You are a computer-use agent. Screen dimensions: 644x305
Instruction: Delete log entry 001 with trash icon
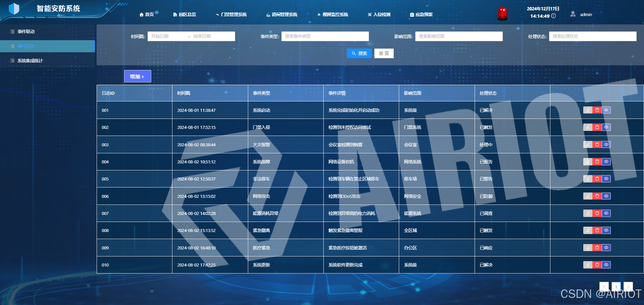pyautogui.click(x=597, y=110)
